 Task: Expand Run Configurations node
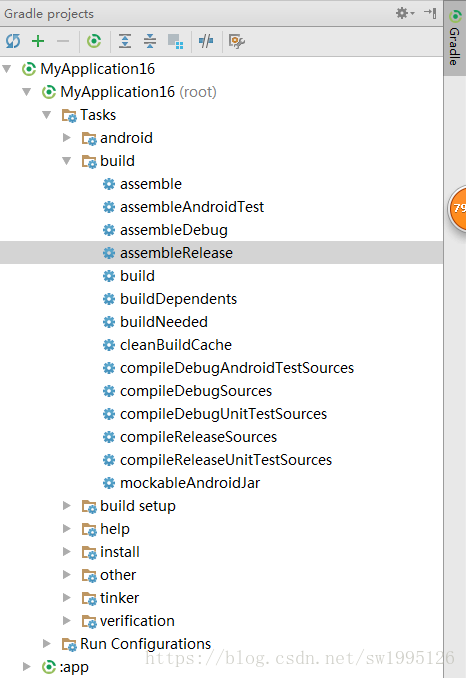(x=47, y=644)
